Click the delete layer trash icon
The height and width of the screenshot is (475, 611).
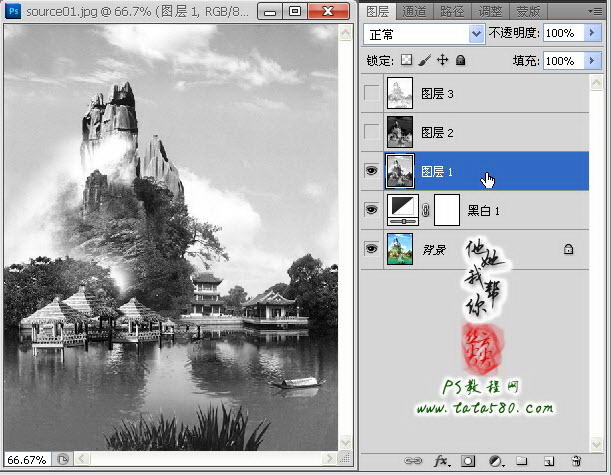[576, 461]
